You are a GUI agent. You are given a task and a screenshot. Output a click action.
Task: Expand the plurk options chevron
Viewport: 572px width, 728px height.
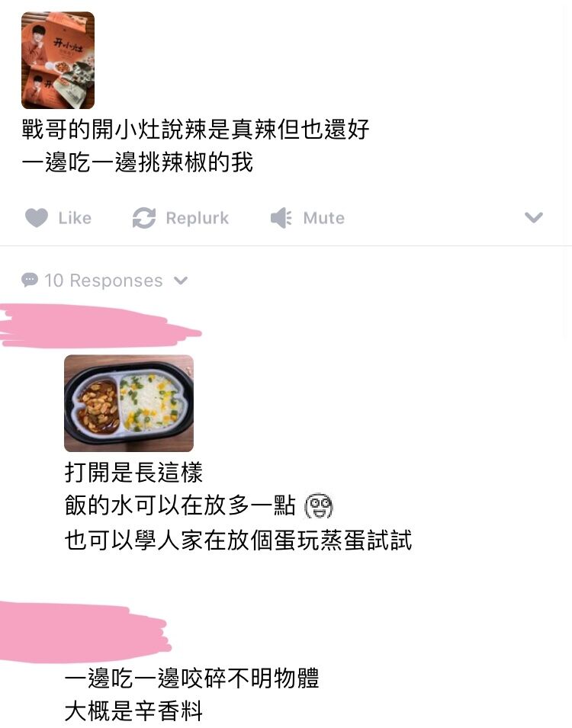pyautogui.click(x=533, y=217)
